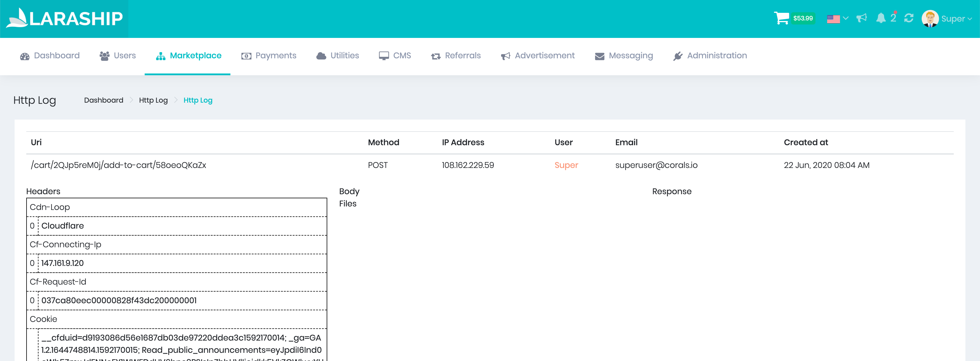Click the Super user avatar picture
Screen dimensions: 980x361
tap(930, 18)
